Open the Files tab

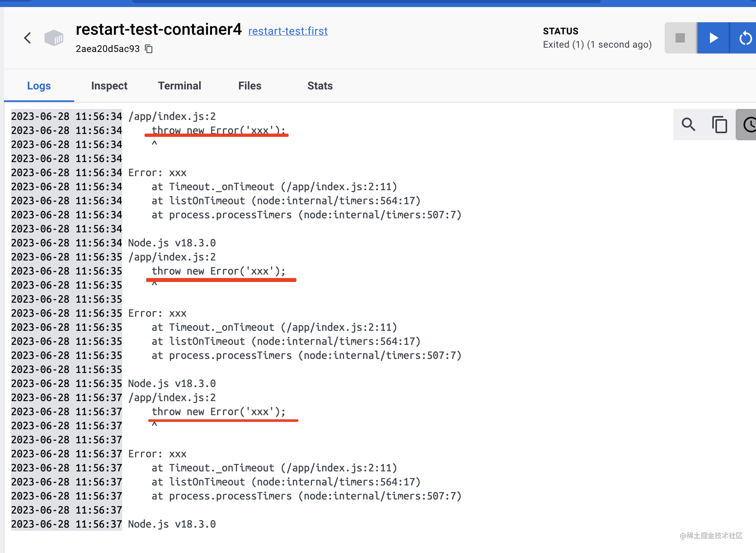pyautogui.click(x=250, y=86)
